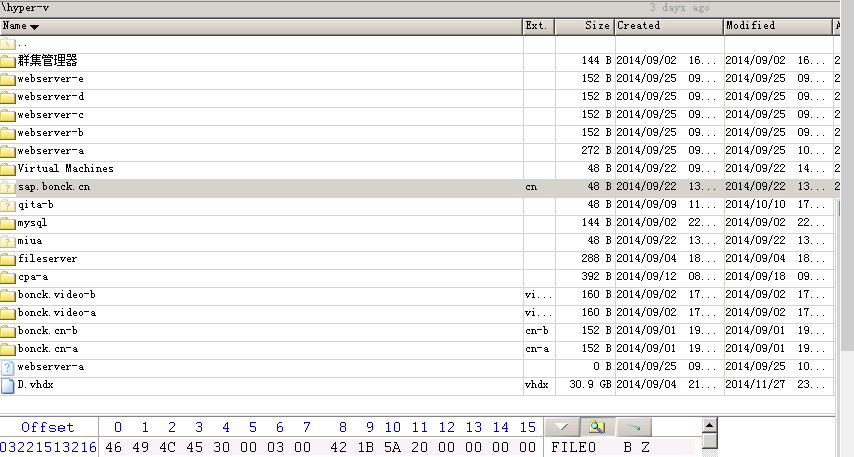The image size is (854, 457).
Task: Select the qita-b unknown folder icon
Action: point(8,205)
